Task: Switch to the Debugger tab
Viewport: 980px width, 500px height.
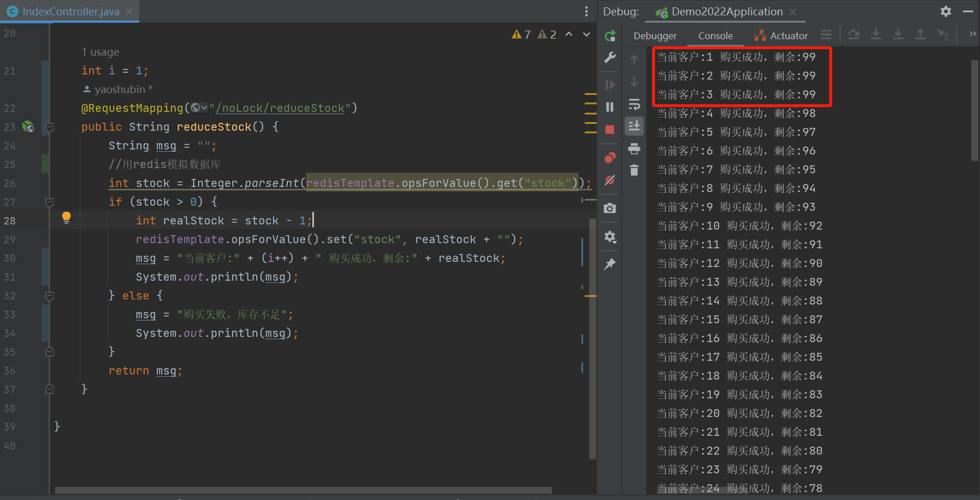Action: 655,36
